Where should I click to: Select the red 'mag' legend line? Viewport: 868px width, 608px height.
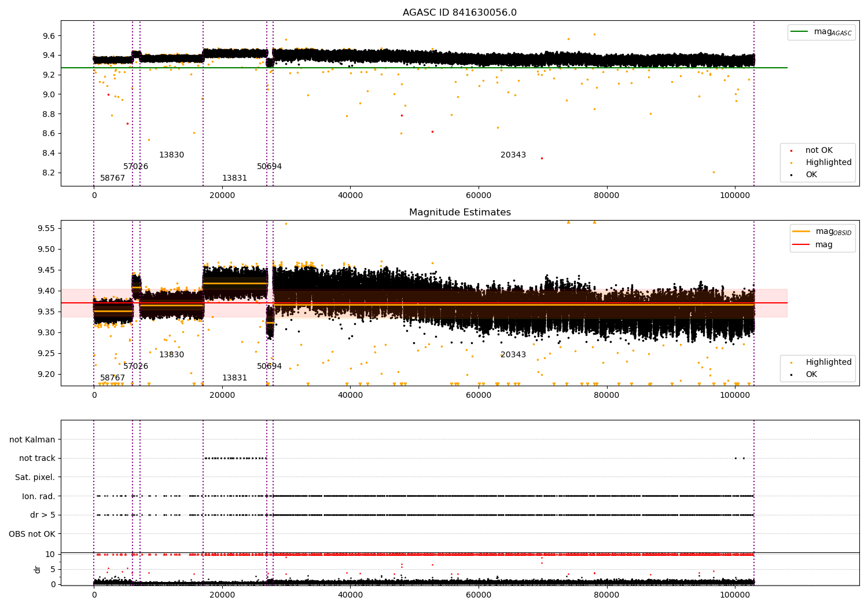point(802,244)
